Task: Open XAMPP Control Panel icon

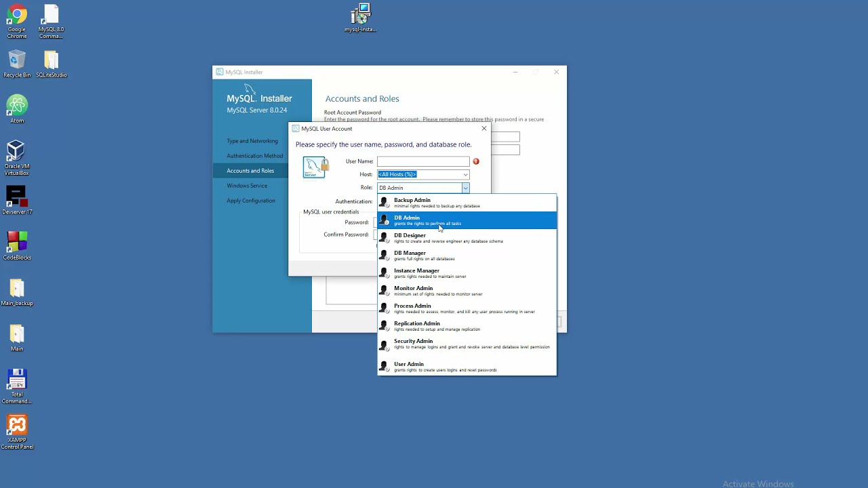Action: 17,432
